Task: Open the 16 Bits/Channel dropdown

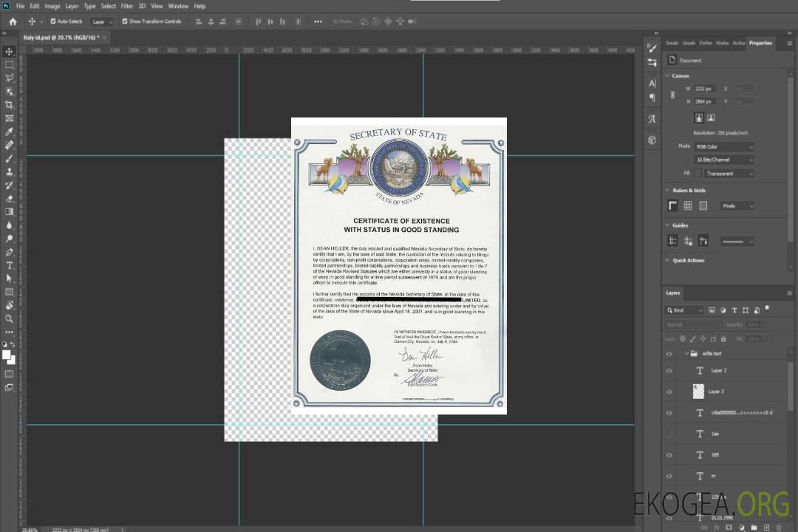Action: pyautogui.click(x=723, y=160)
